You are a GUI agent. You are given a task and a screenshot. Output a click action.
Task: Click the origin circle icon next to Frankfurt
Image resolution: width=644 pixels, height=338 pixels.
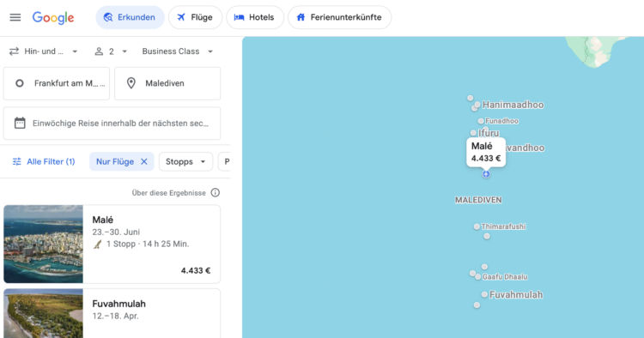[x=19, y=83]
